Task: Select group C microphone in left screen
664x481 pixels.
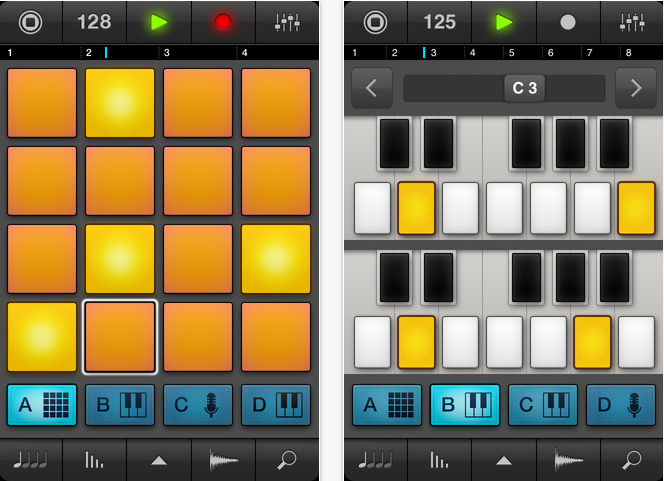Action: (198, 405)
